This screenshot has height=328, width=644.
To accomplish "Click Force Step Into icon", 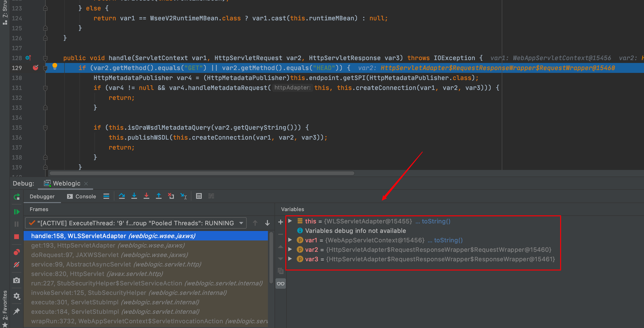I will [146, 196].
